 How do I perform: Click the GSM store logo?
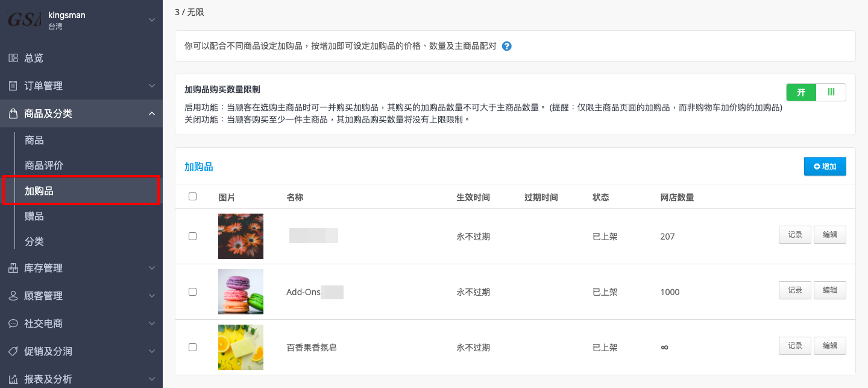pos(24,19)
